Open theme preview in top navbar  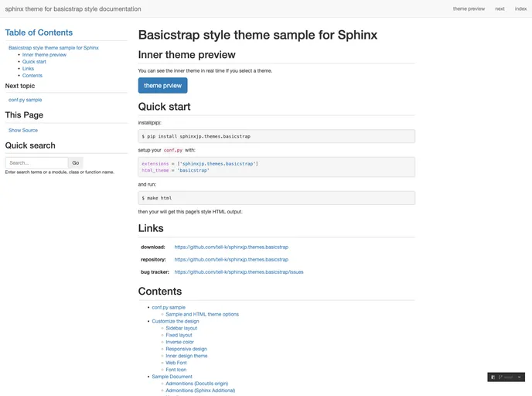click(469, 9)
